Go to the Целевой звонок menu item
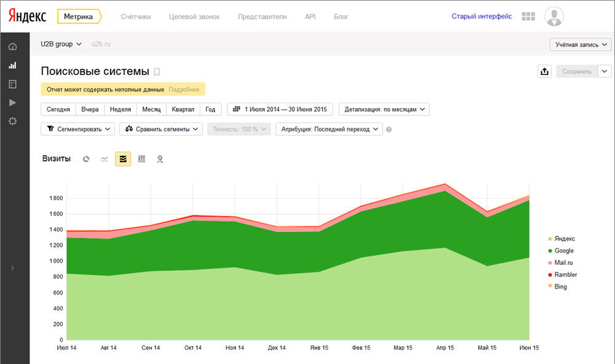Image resolution: width=615 pixels, height=364 pixels. point(195,17)
